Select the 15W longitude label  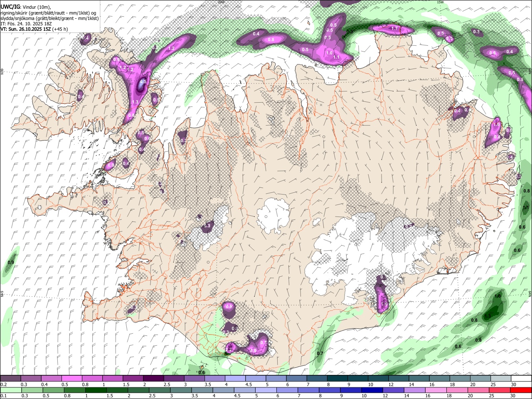[x=440, y=2]
